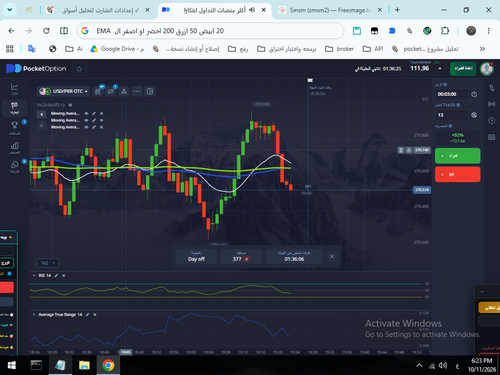This screenshot has width=500, height=375.
Task: Click the hourglass icon near price label
Action: 401,150
